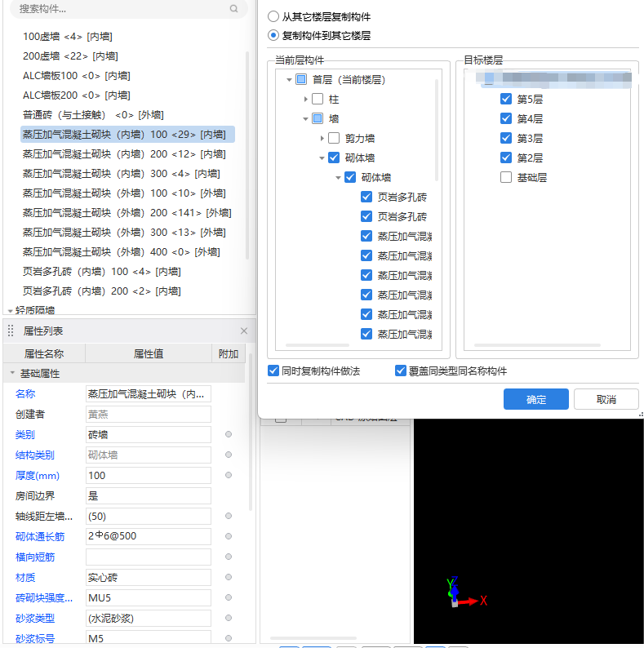Select 100虚墙 <4> [内墙] in list

coord(68,37)
